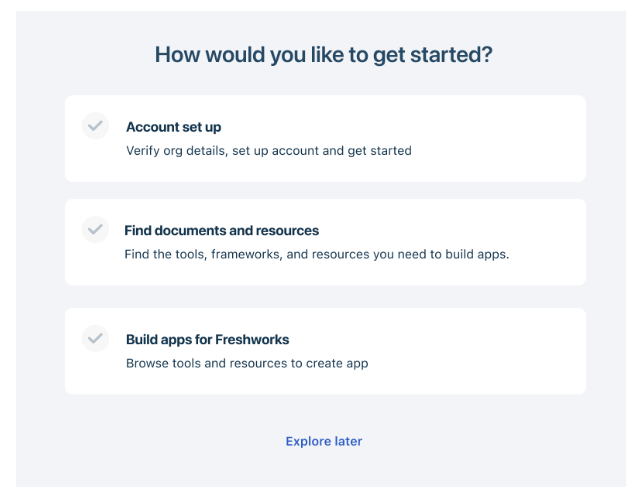Click empty right side of Account set up card

tap(501, 139)
